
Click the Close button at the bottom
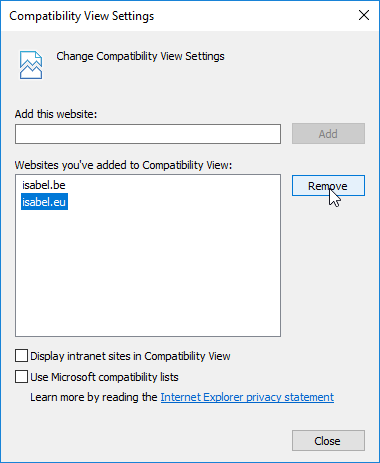pyautogui.click(x=328, y=441)
